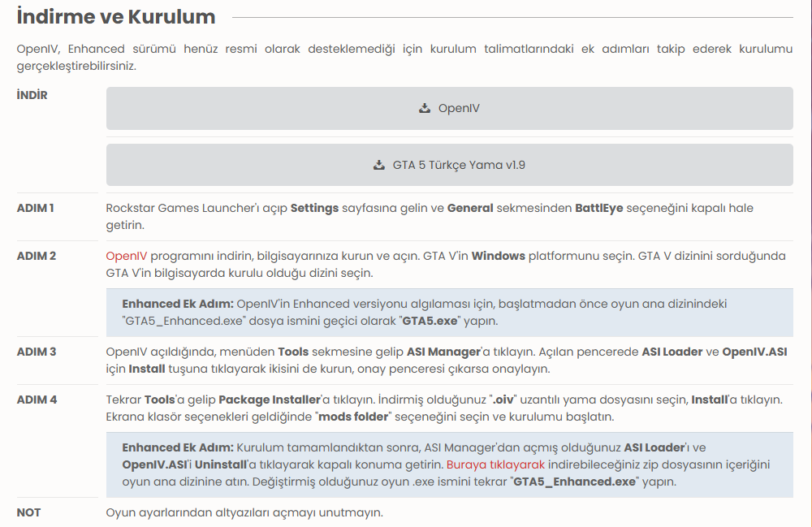812x527 pixels.
Task: Click the OpenIV download button
Action: [450, 108]
